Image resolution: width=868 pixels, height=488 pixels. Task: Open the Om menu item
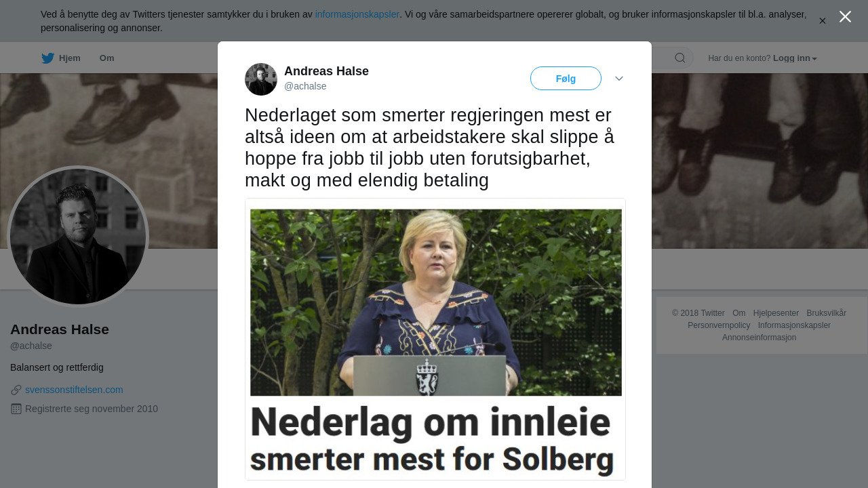[x=107, y=58]
